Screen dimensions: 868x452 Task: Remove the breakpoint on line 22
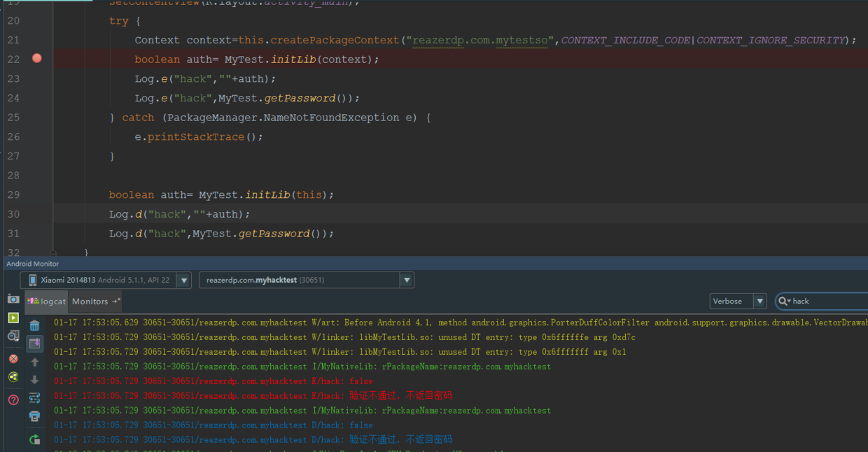(x=37, y=59)
